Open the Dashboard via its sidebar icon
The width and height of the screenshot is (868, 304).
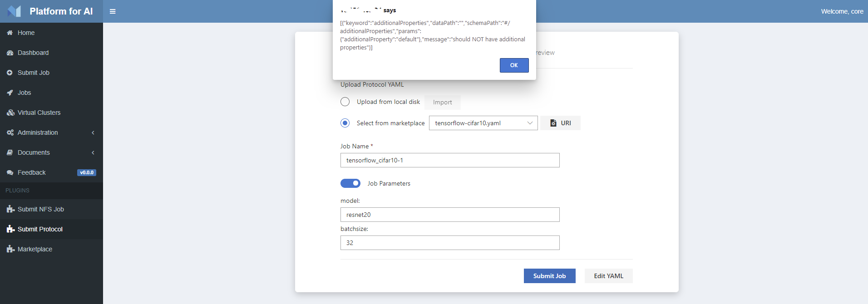coord(10,53)
